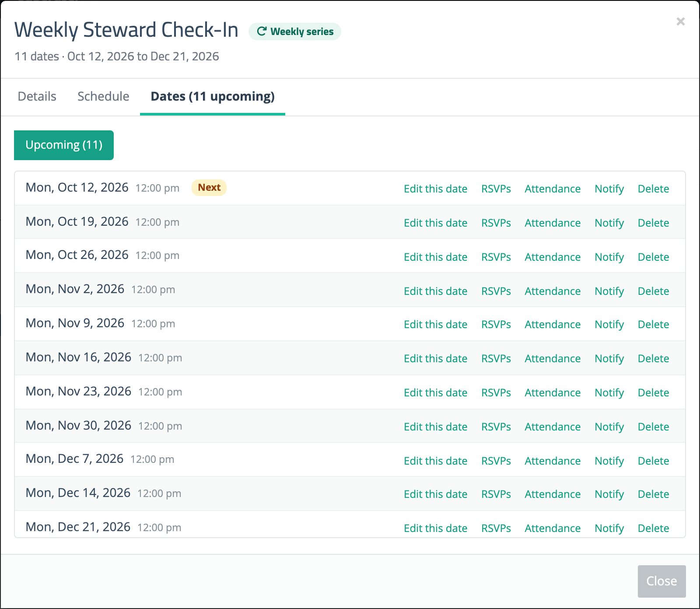Click the '11 dates · Oct 12, 2026 to Dec 21, 2026' subtitle
The image size is (700, 609).
(117, 56)
